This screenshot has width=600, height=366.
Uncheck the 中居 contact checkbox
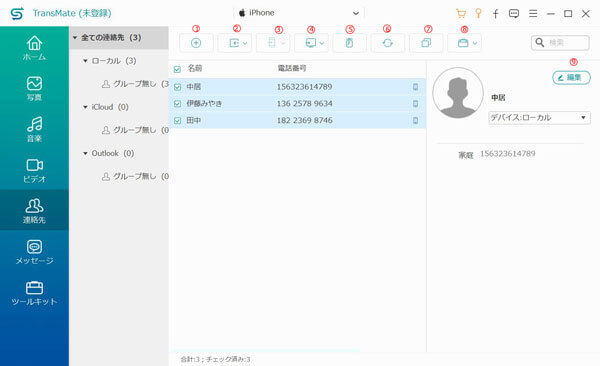[x=178, y=87]
